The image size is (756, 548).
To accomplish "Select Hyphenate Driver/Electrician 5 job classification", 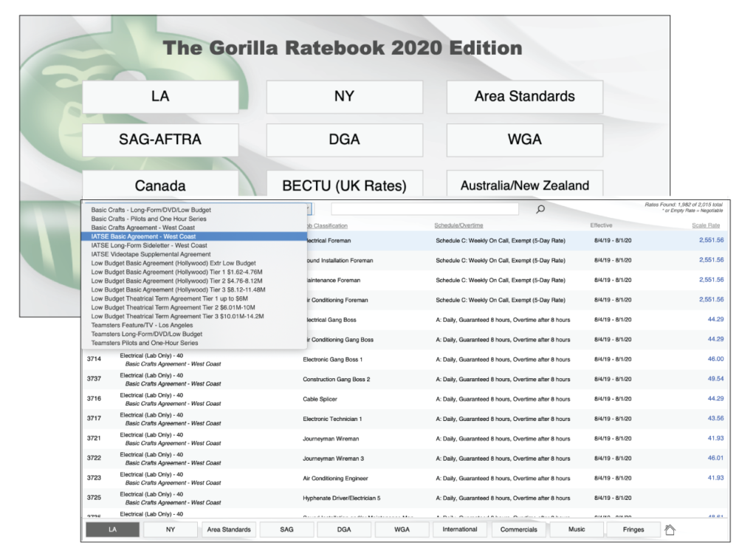I will [342, 499].
